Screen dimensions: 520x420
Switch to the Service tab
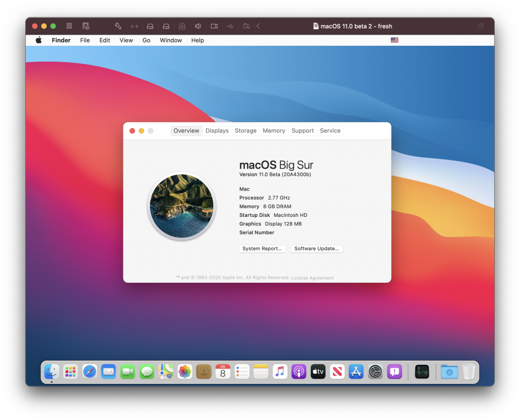(x=330, y=131)
